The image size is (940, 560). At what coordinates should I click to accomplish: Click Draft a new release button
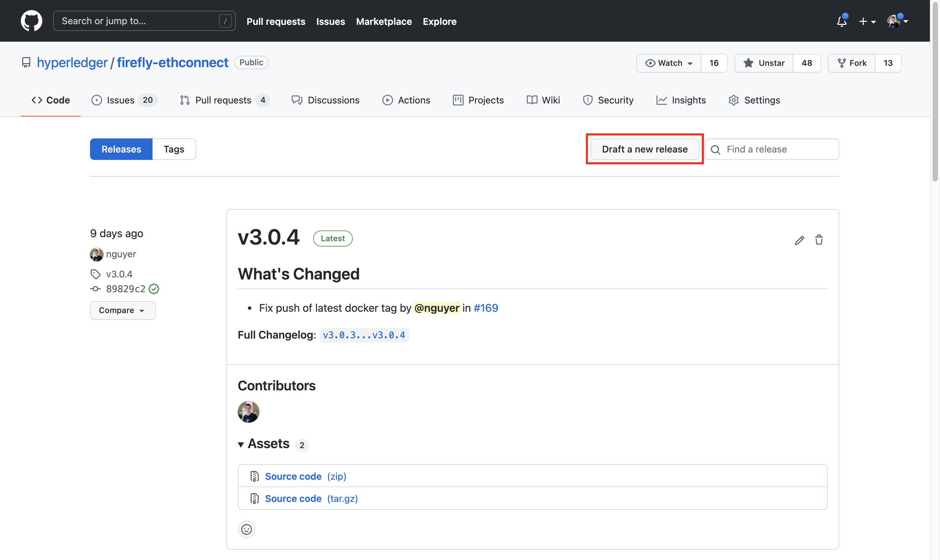pos(644,149)
